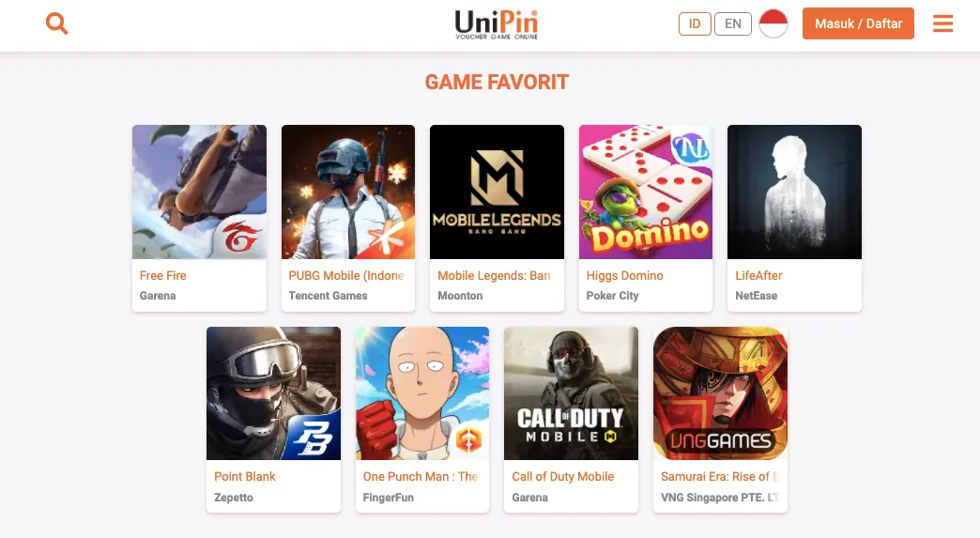
Task: Click the Free Fire title link
Action: tap(162, 275)
